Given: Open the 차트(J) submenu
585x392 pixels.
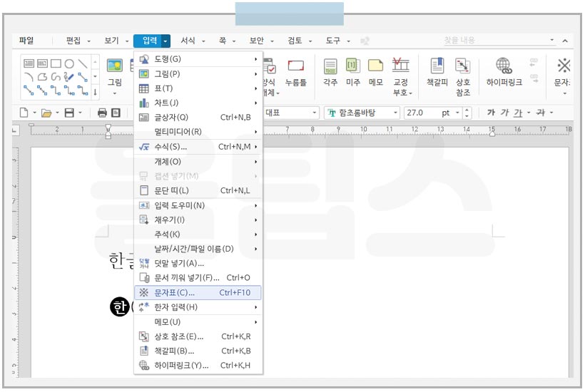Looking at the screenshot, I should [198, 103].
